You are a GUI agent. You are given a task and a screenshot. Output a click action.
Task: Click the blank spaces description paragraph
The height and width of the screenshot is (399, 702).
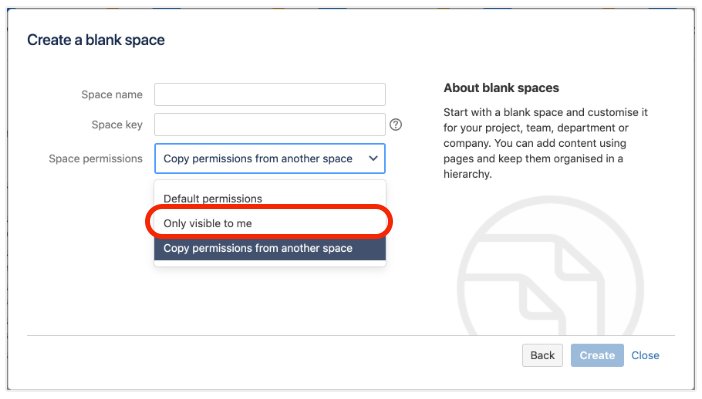click(545, 143)
